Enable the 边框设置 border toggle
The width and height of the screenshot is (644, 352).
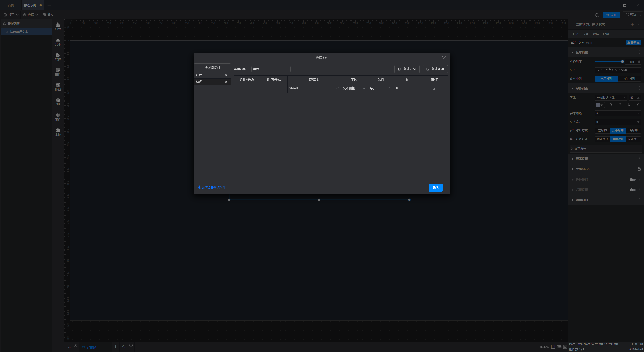(x=632, y=180)
